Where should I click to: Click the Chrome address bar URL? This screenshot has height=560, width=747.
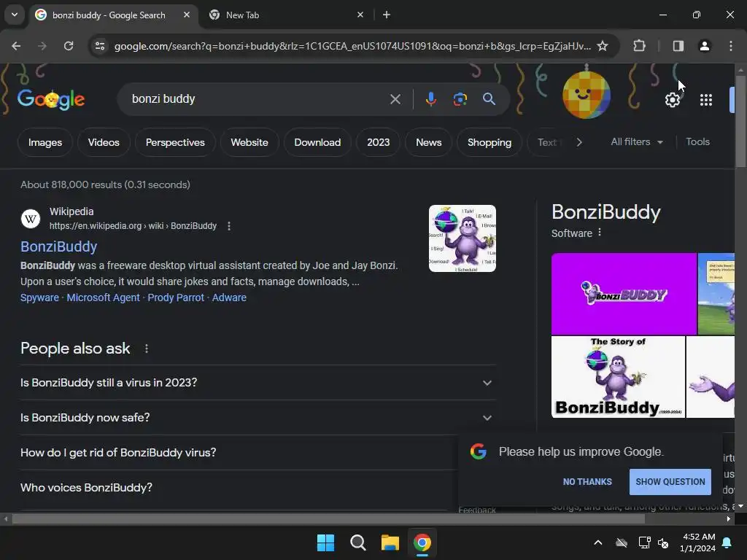coord(352,46)
